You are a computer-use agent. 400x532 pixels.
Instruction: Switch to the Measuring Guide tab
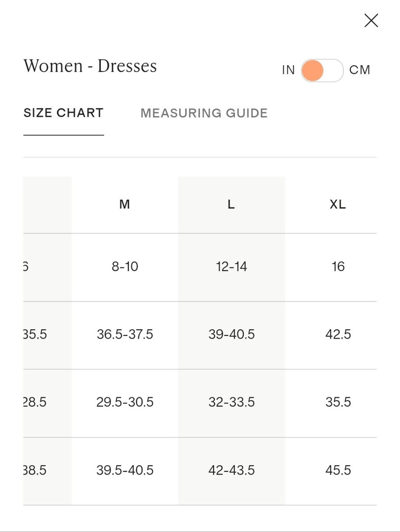204,113
